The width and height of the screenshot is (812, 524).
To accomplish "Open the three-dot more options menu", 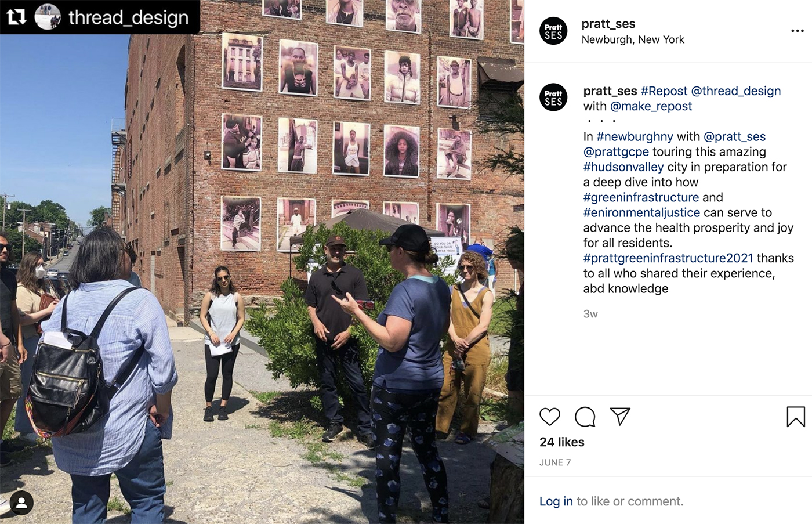I will [x=797, y=31].
